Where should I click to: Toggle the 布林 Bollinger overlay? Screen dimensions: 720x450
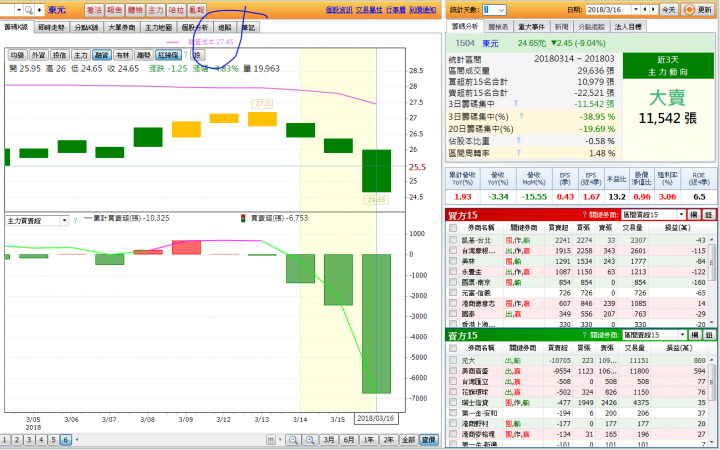122,55
